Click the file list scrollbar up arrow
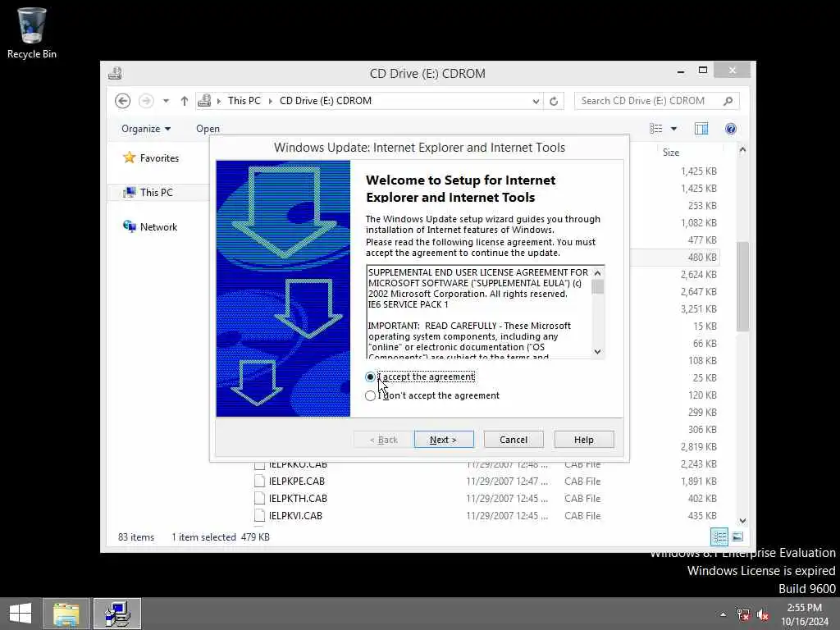The height and width of the screenshot is (630, 840). pyautogui.click(x=742, y=151)
